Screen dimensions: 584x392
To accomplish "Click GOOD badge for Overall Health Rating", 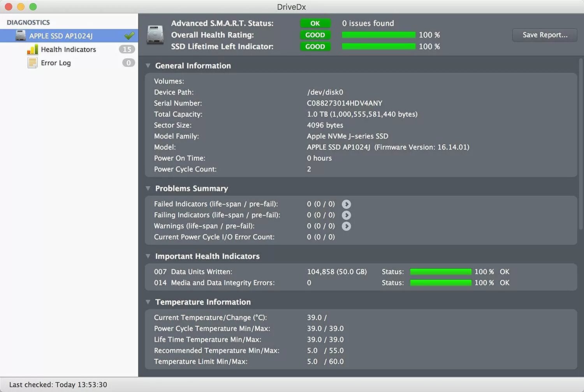I will click(315, 35).
